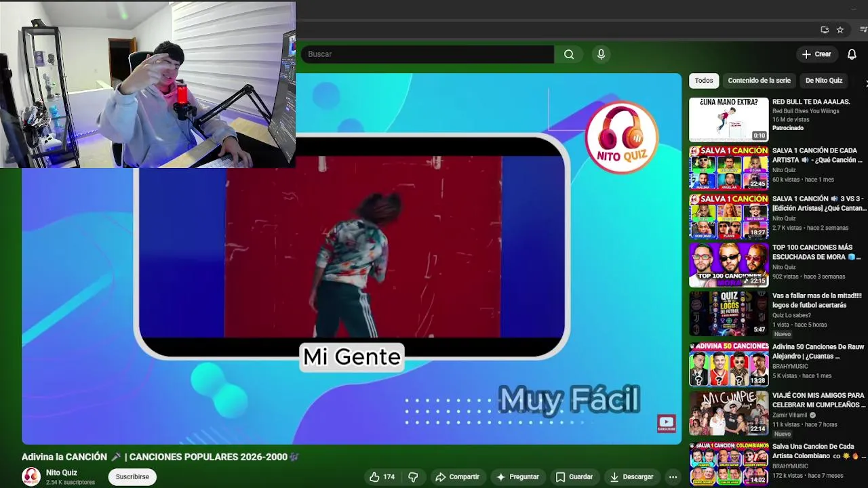
Task: Like the video with thumbs up
Action: pos(381,477)
